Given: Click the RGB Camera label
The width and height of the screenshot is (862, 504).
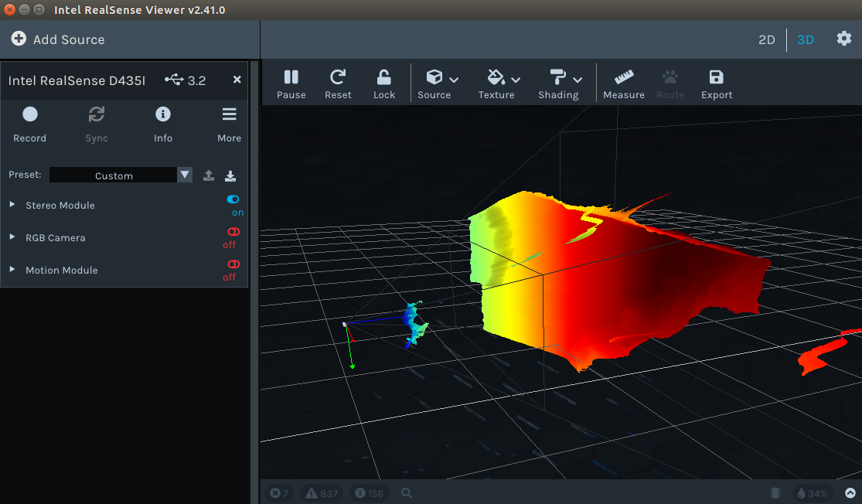Looking at the screenshot, I should click(56, 237).
